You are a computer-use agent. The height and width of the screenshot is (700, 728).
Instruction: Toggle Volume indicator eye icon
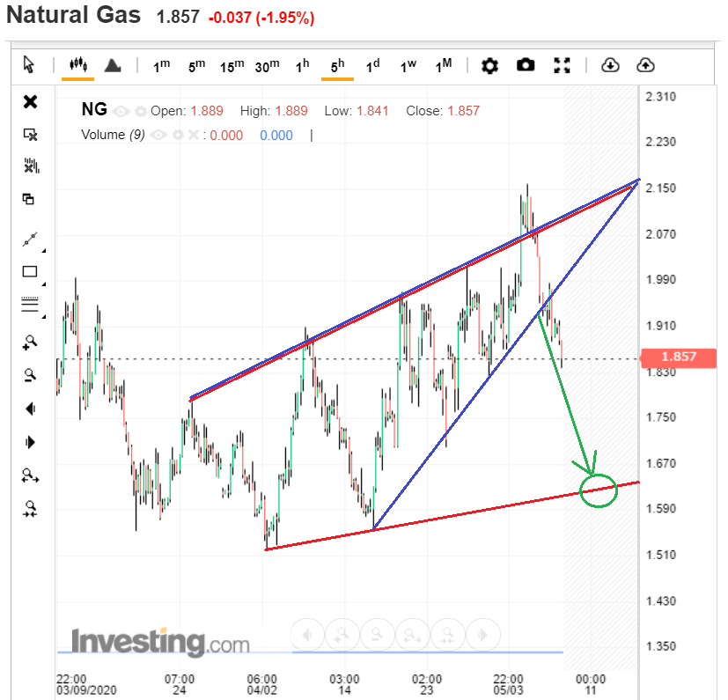(x=158, y=136)
